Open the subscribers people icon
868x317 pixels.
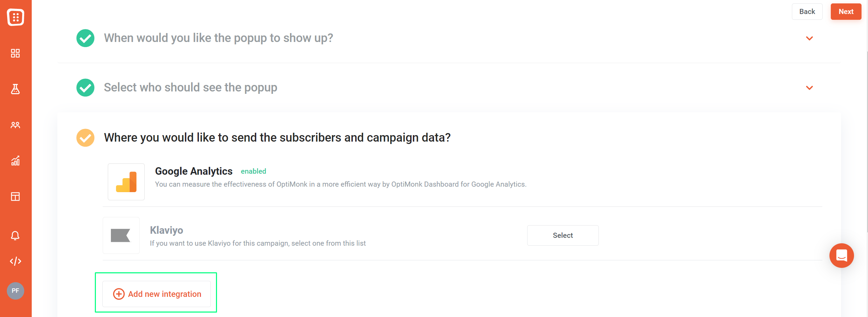pyautogui.click(x=15, y=125)
